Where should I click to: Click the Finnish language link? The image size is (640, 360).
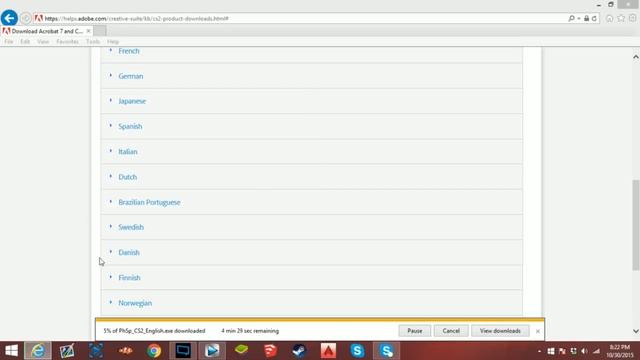point(129,278)
